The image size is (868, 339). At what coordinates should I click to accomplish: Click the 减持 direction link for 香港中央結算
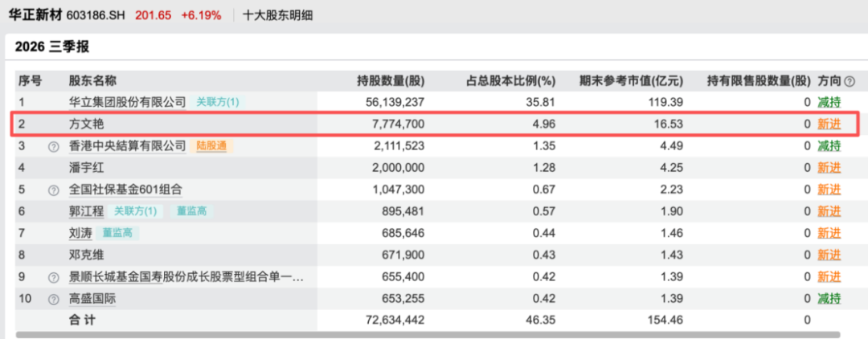[829, 146]
